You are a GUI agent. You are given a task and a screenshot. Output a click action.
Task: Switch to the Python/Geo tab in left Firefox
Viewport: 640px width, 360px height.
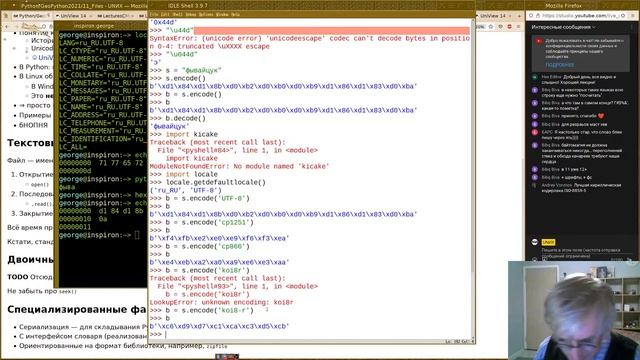pos(31,16)
